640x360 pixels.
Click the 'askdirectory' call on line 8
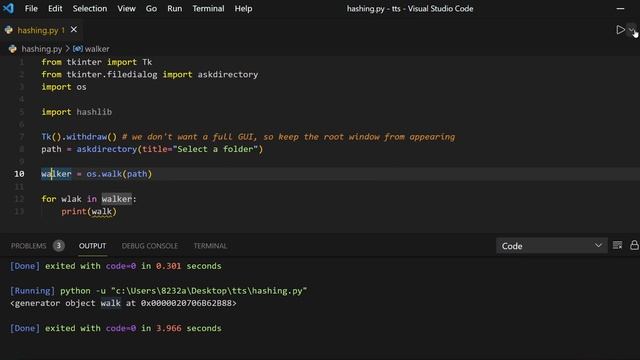click(107, 149)
